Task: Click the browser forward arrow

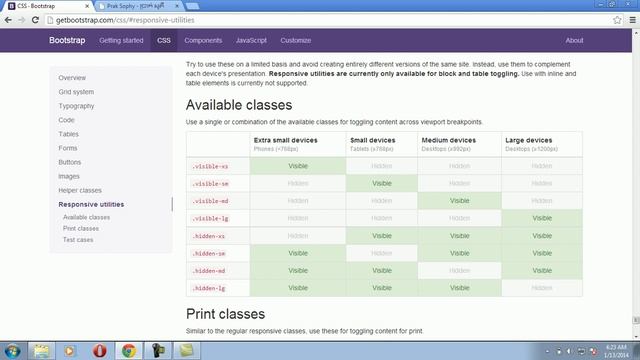Action: 22,20
